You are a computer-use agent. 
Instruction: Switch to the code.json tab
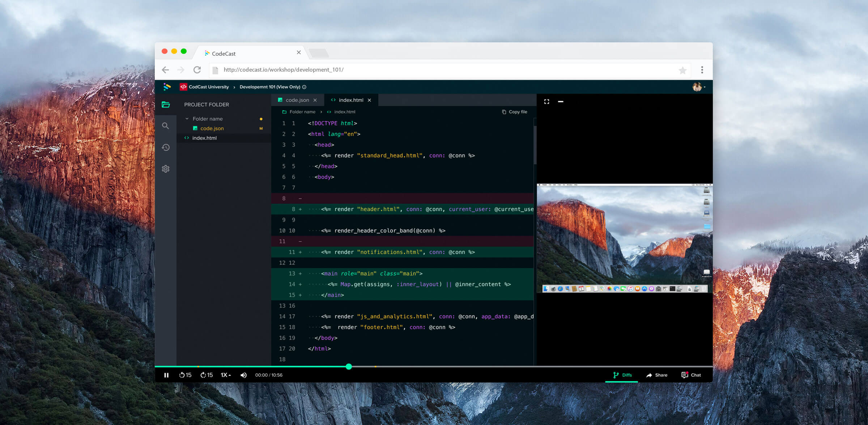[297, 100]
